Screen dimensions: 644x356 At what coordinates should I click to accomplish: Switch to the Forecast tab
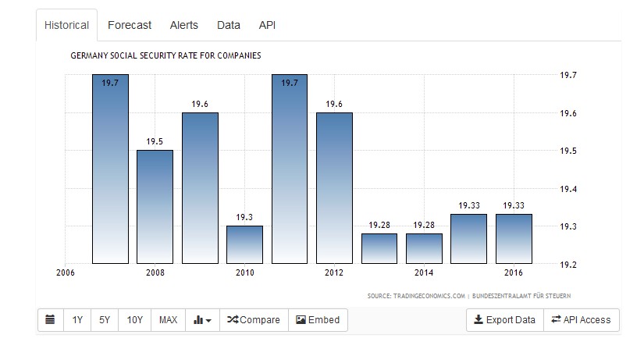tap(130, 25)
